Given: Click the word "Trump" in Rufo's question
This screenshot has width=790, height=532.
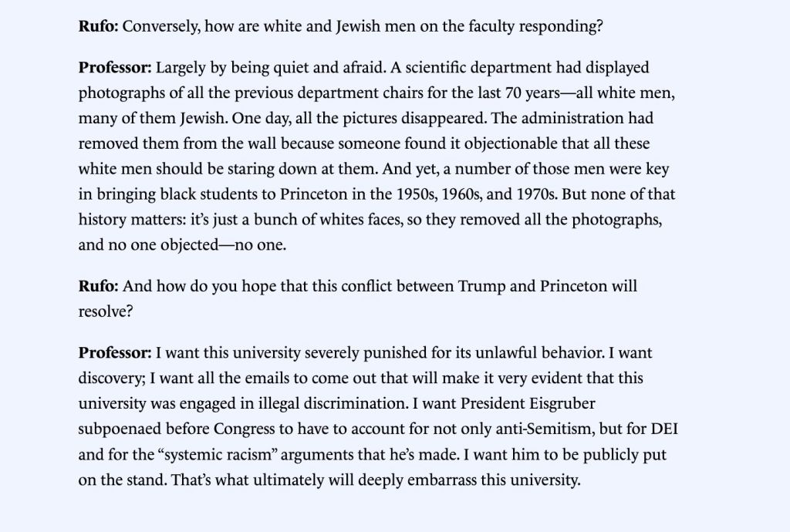Looking at the screenshot, I should [x=481, y=287].
